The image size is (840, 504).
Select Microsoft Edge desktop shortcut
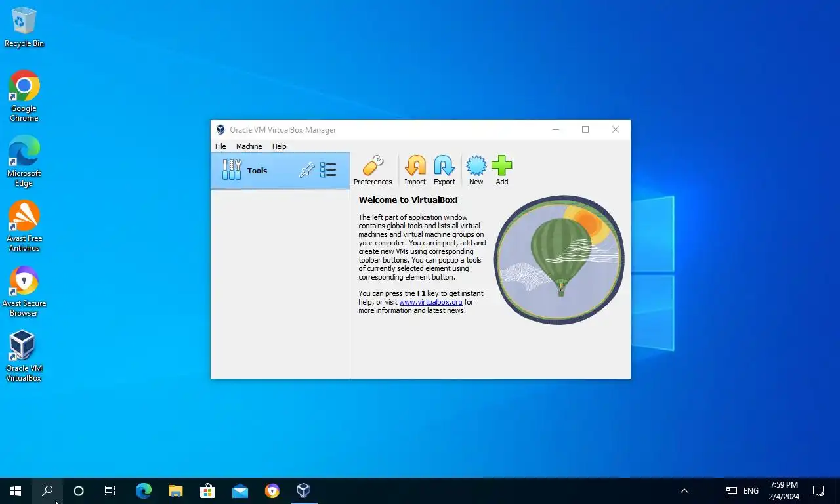(24, 161)
